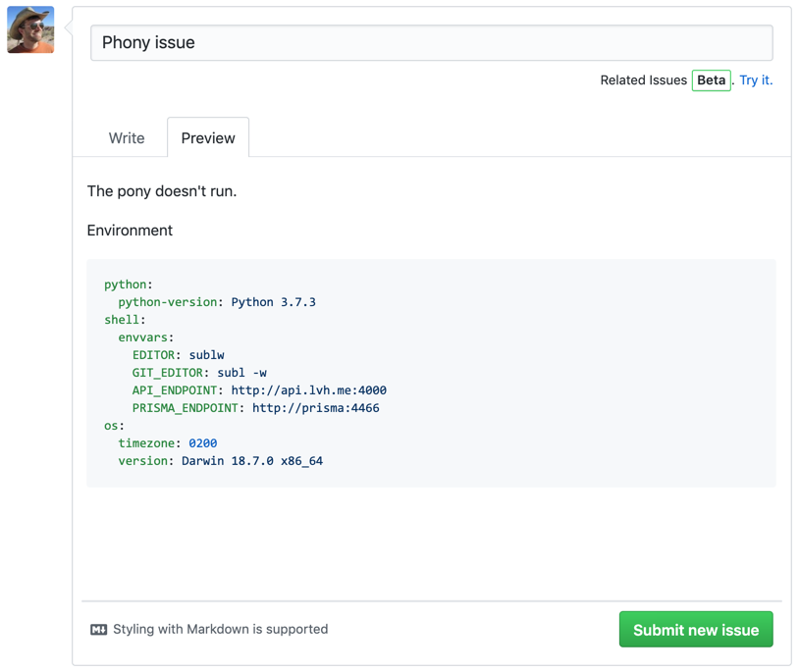Viewport: 799px width, 672px height.
Task: Switch to the Write tab
Action: point(127,138)
